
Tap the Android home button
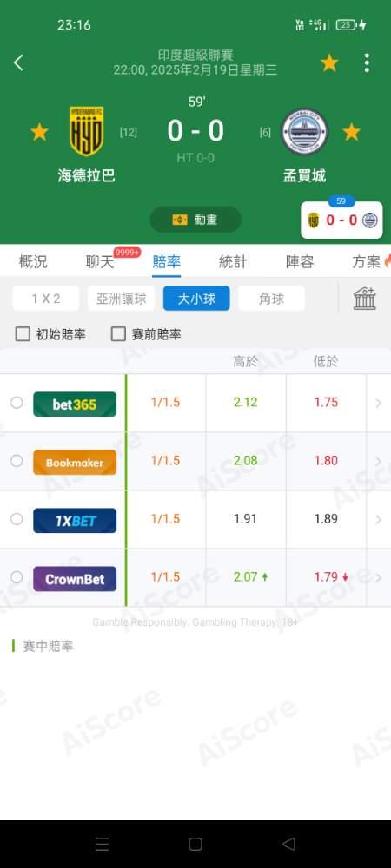pyautogui.click(x=195, y=844)
